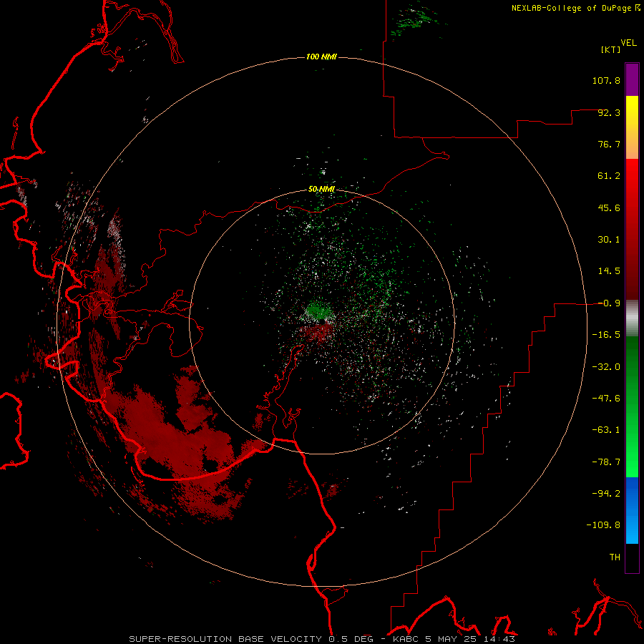
Task: Click the VEL legend title
Action: click(x=628, y=43)
